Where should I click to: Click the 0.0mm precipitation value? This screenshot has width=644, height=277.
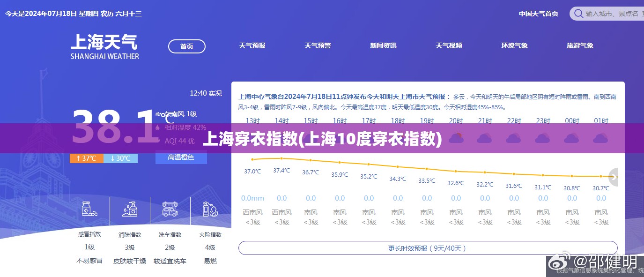pos(252,198)
